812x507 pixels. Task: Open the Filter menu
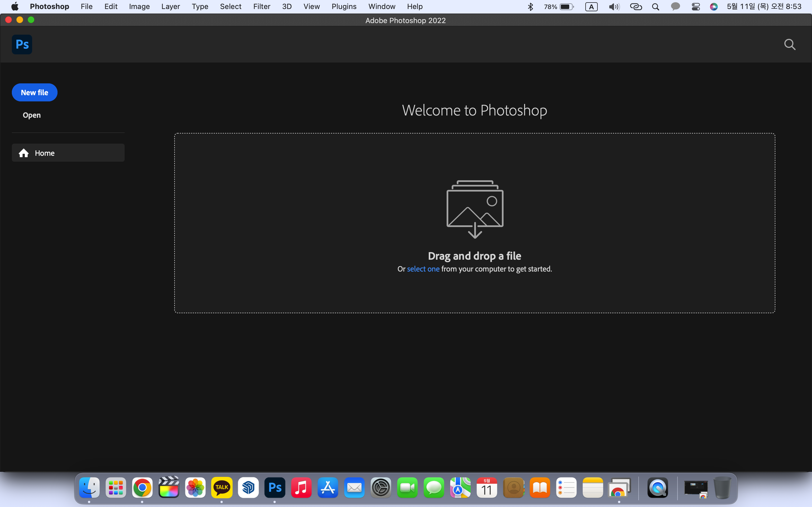[261, 7]
